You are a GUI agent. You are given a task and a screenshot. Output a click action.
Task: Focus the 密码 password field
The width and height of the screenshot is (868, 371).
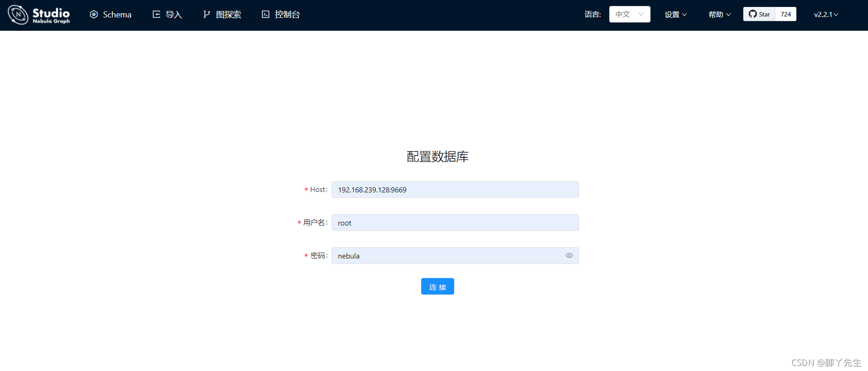(x=455, y=256)
